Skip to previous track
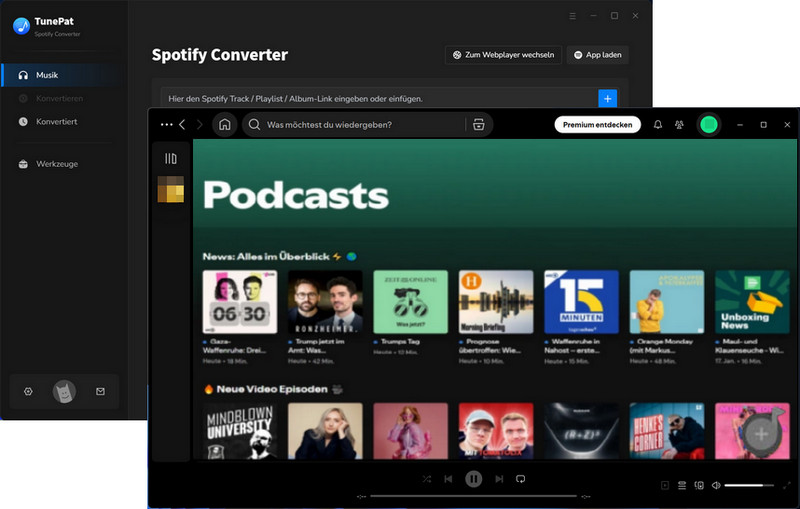The width and height of the screenshot is (800, 509). click(x=448, y=479)
